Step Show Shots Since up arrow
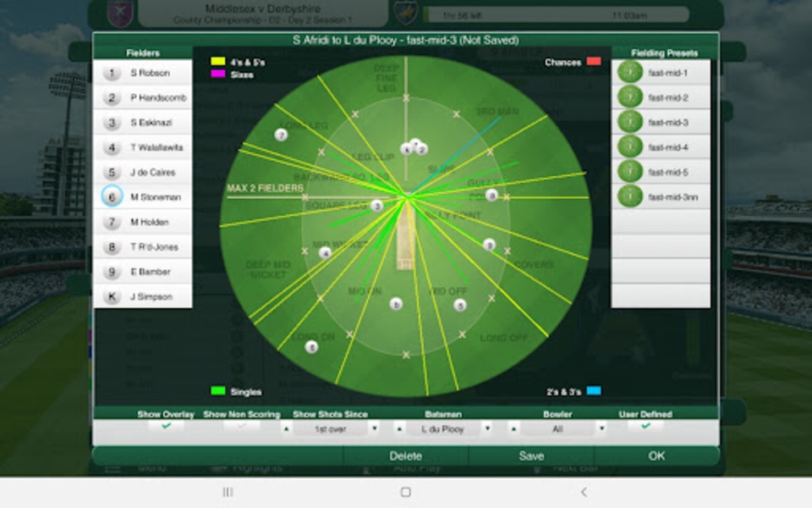 [x=286, y=428]
